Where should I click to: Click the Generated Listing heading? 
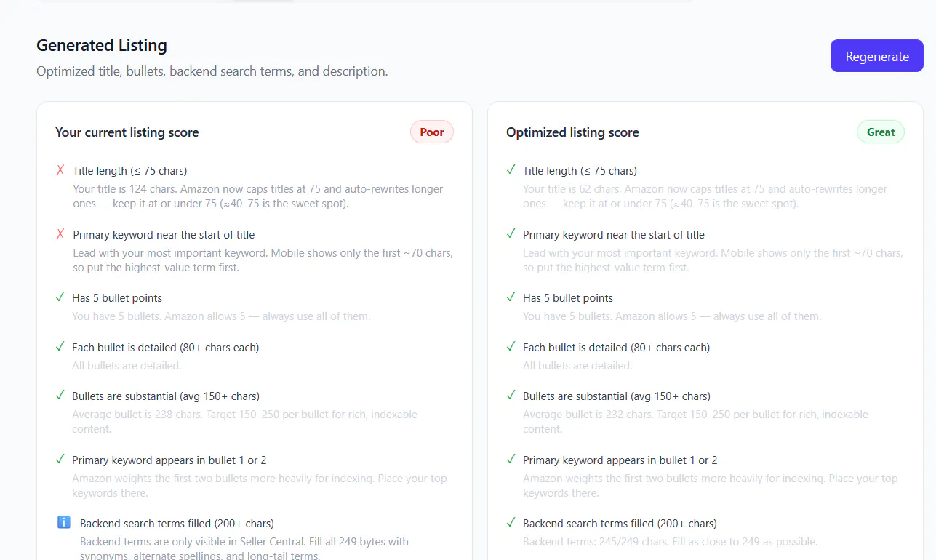(102, 45)
